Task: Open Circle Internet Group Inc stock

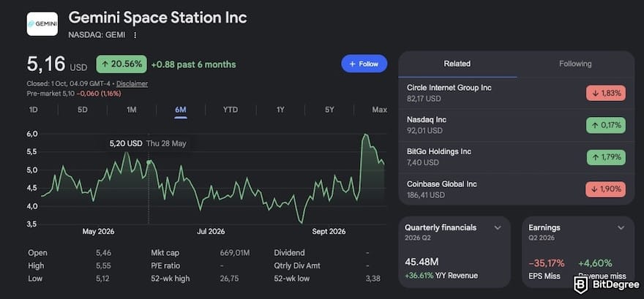Action: [517, 93]
